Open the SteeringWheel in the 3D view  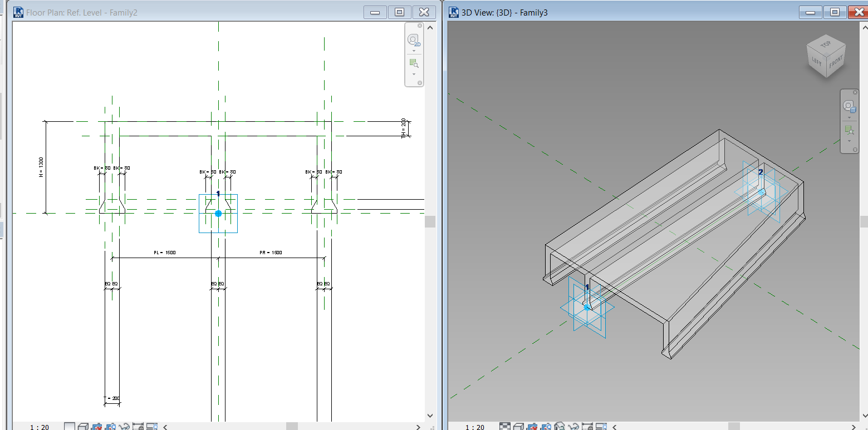tap(849, 106)
